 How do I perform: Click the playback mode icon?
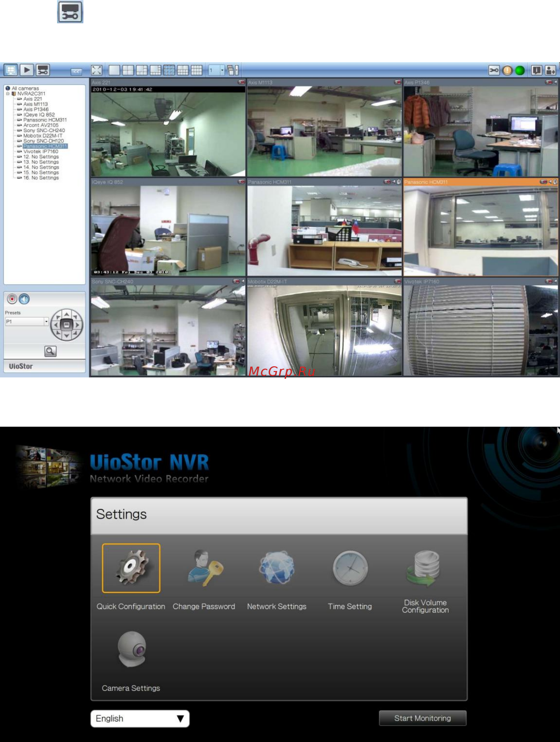click(x=27, y=70)
